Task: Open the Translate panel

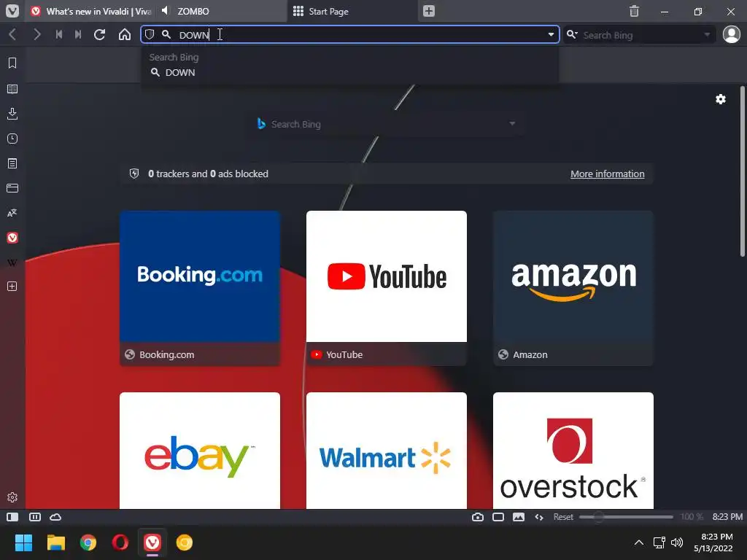Action: pos(12,213)
